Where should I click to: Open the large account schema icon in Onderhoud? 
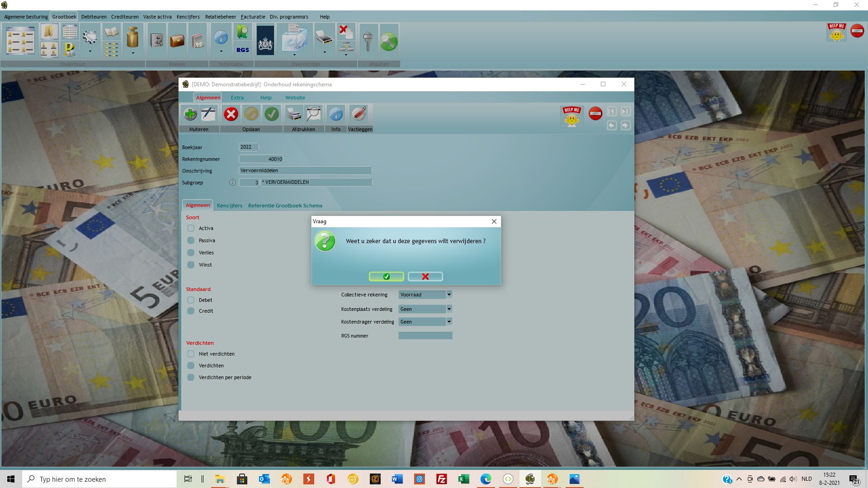(20, 41)
